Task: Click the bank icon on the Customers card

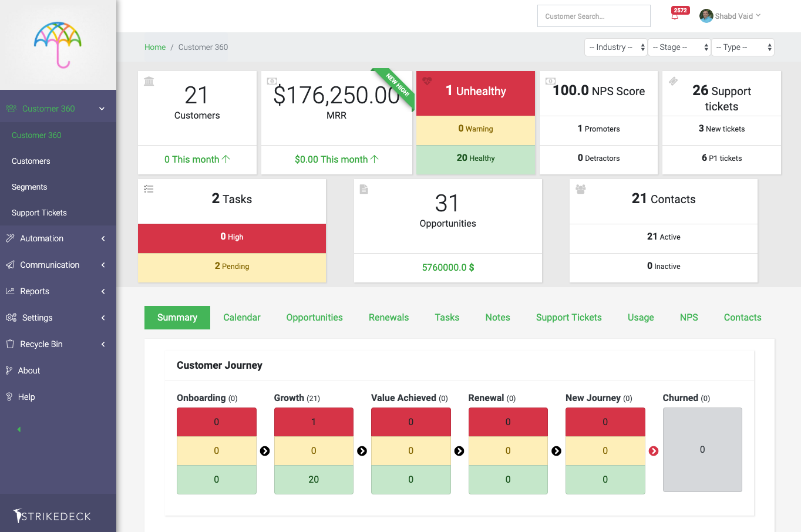Action: pyautogui.click(x=149, y=81)
